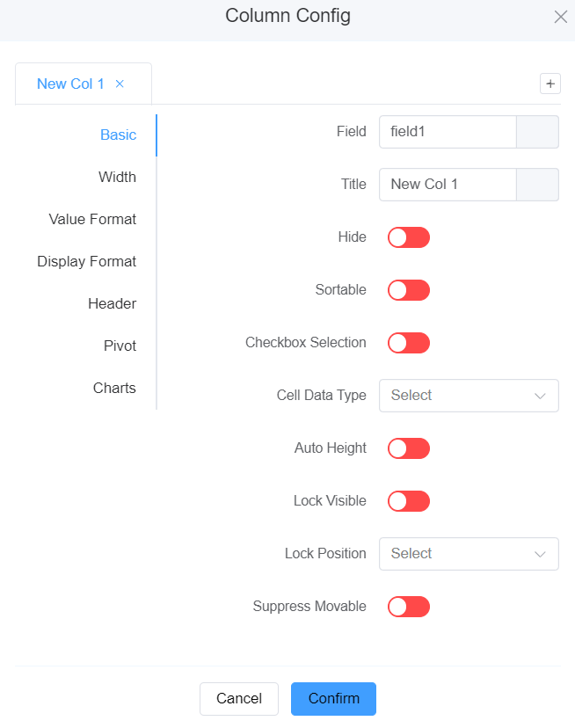
Task: Click the addon box beside Title input
Action: [x=537, y=185]
